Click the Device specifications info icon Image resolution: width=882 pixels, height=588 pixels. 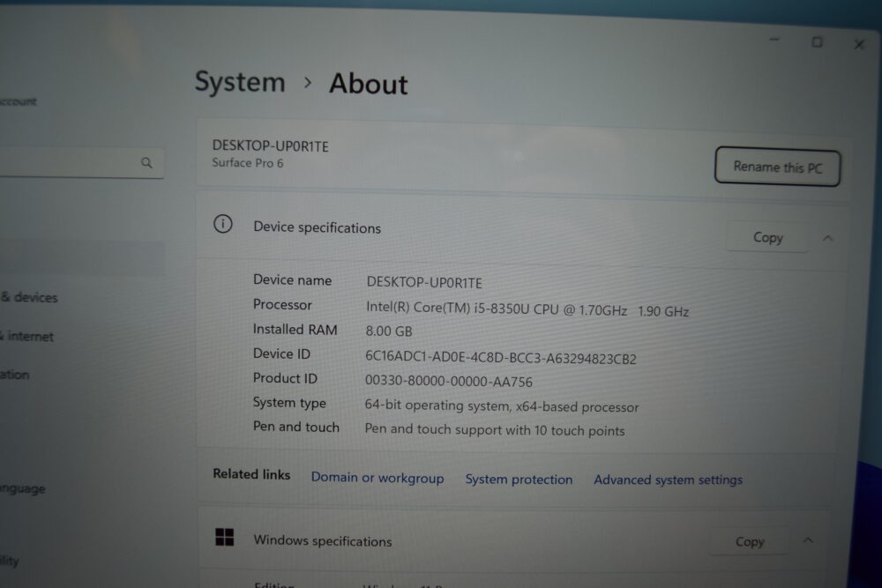[223, 224]
